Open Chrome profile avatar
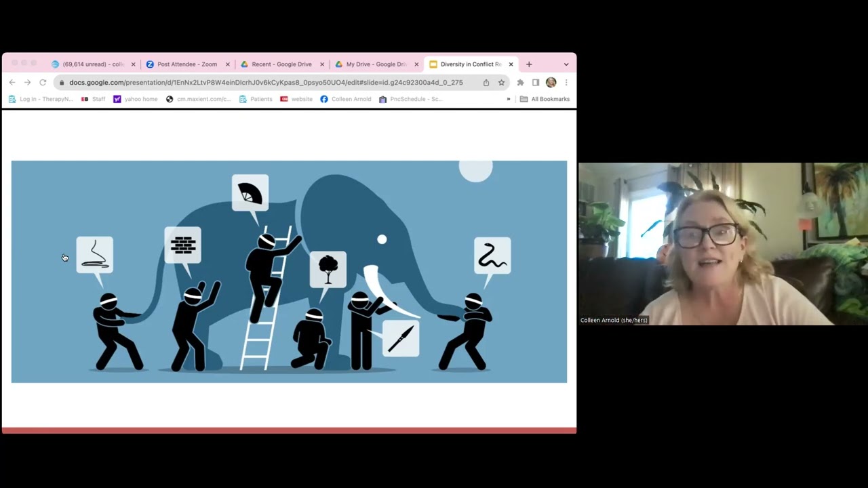This screenshot has height=488, width=868. [551, 83]
